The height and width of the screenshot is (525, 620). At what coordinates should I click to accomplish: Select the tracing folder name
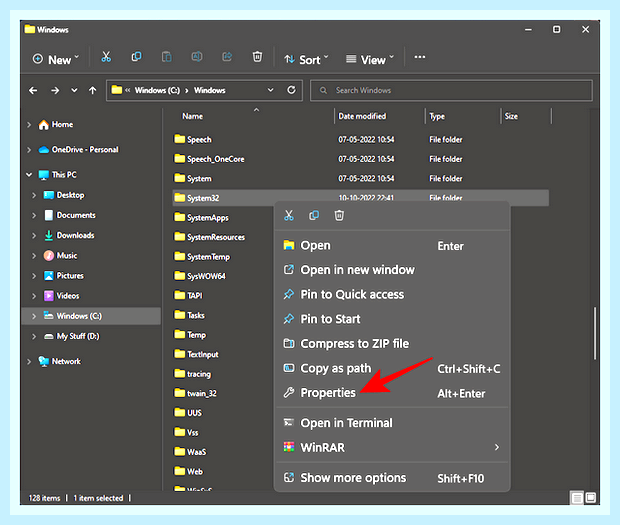199,374
